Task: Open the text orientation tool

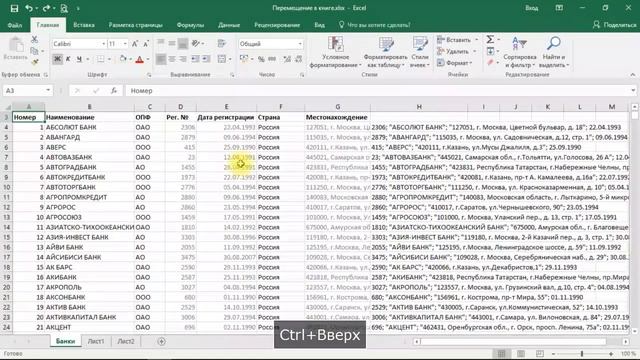Action: [x=196, y=44]
